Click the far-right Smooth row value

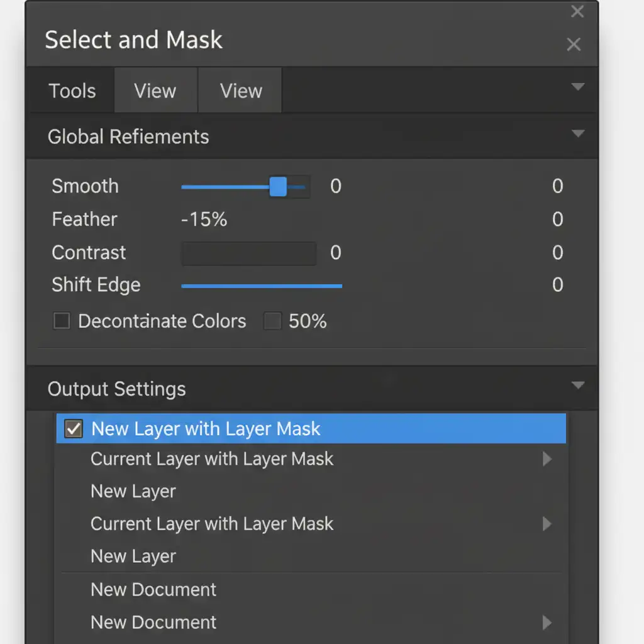[x=557, y=187]
